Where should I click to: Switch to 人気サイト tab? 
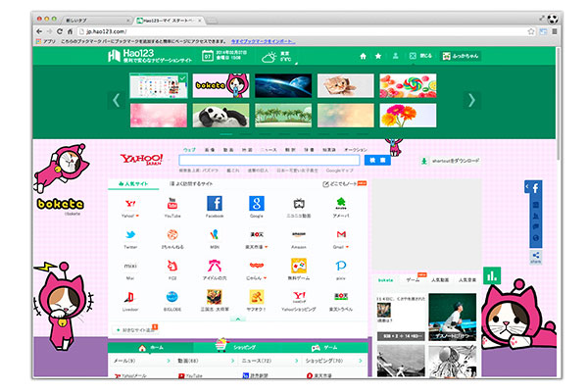(133, 184)
